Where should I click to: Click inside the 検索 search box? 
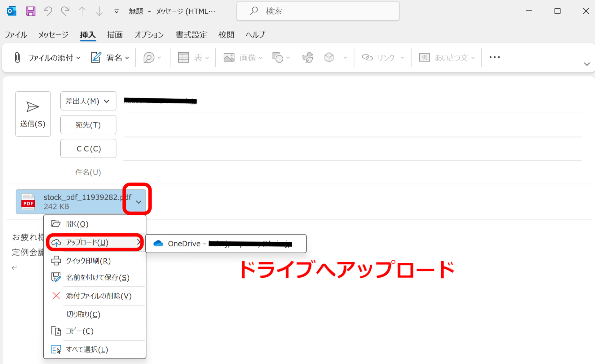tap(318, 11)
